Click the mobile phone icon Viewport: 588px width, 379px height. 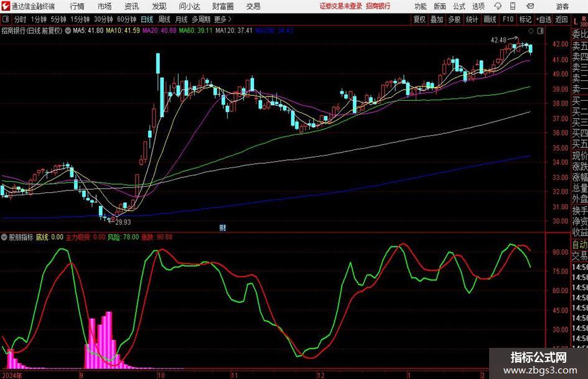pyautogui.click(x=513, y=6)
